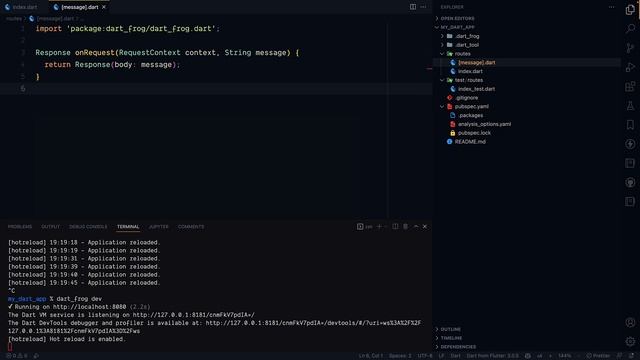Collapse the MY_DART_APP project section
Viewport: 640px width, 360px height.
click(x=457, y=27)
